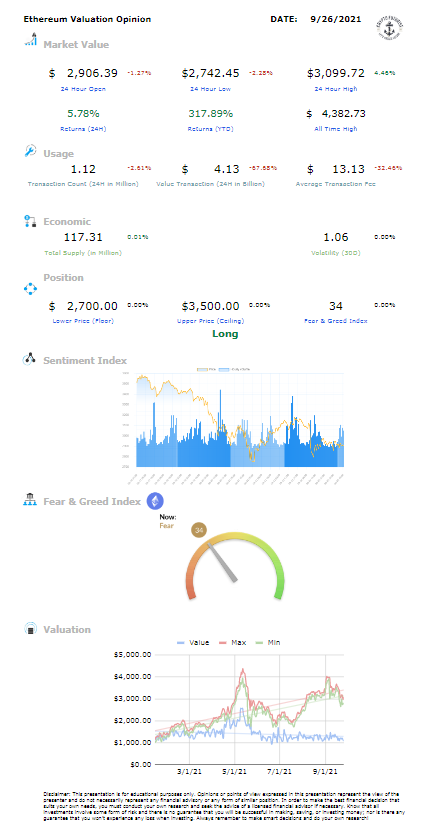The image size is (435, 840).
Task: Click the Position circular arrows icon
Action: click(x=30, y=289)
